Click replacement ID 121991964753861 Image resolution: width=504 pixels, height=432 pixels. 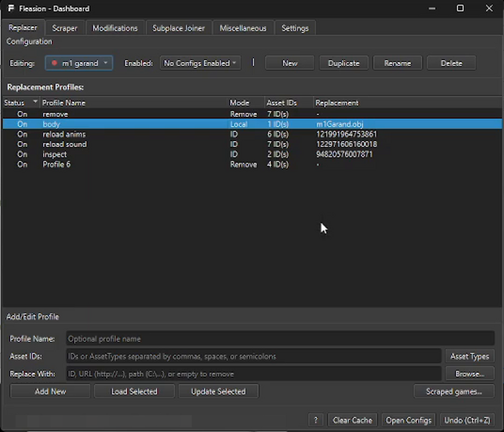coord(347,134)
